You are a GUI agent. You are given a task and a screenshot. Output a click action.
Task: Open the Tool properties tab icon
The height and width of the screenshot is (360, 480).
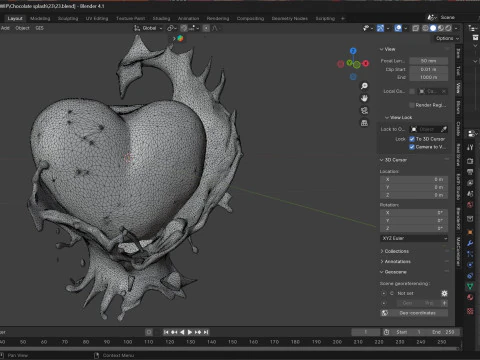point(470,147)
